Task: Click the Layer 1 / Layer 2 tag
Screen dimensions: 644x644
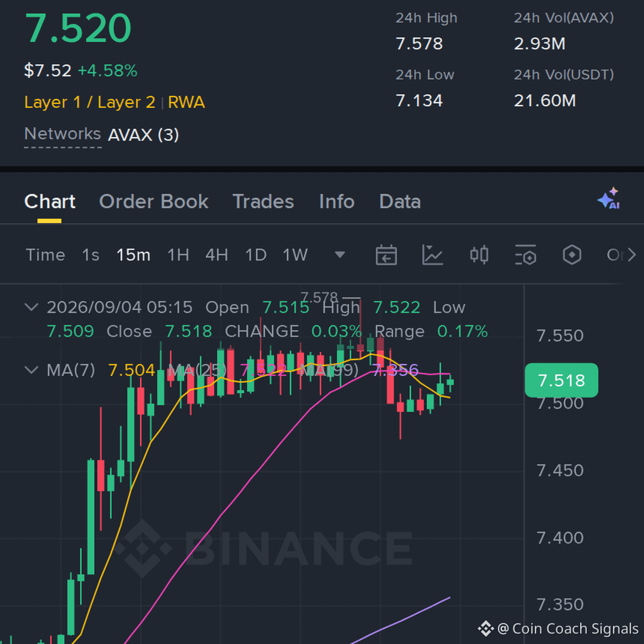Action: pos(89,103)
